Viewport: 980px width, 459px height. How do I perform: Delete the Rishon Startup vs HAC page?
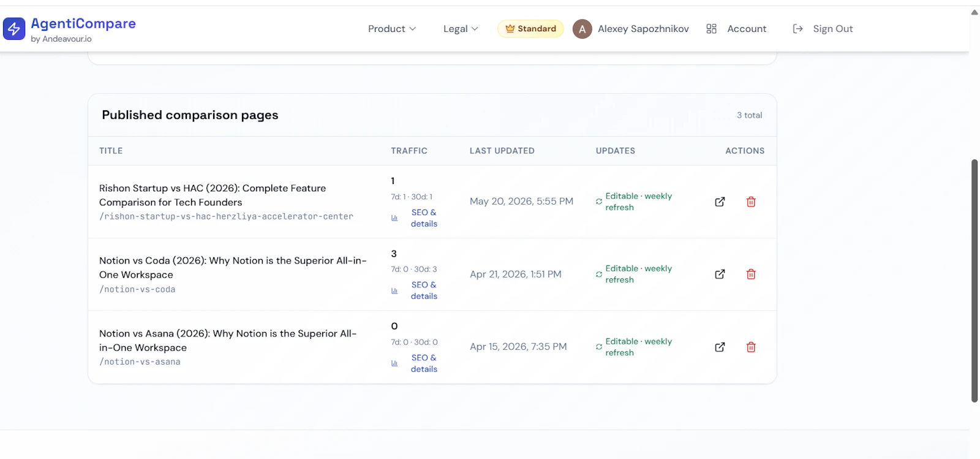coord(751,202)
